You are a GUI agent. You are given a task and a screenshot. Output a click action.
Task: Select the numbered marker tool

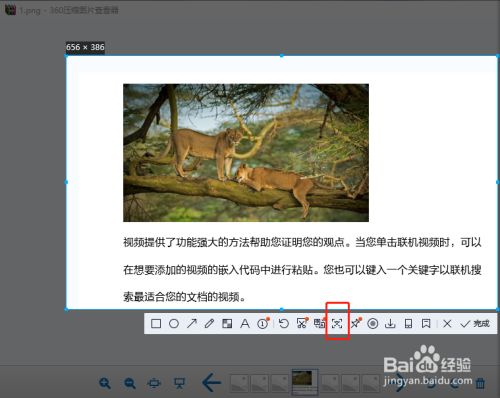263,324
